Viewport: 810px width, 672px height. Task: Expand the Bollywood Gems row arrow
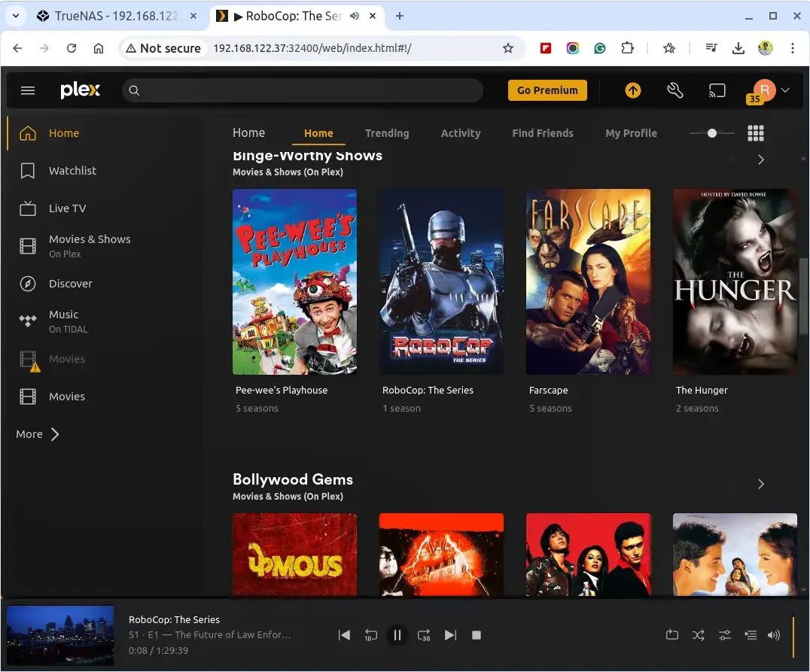[x=761, y=484]
